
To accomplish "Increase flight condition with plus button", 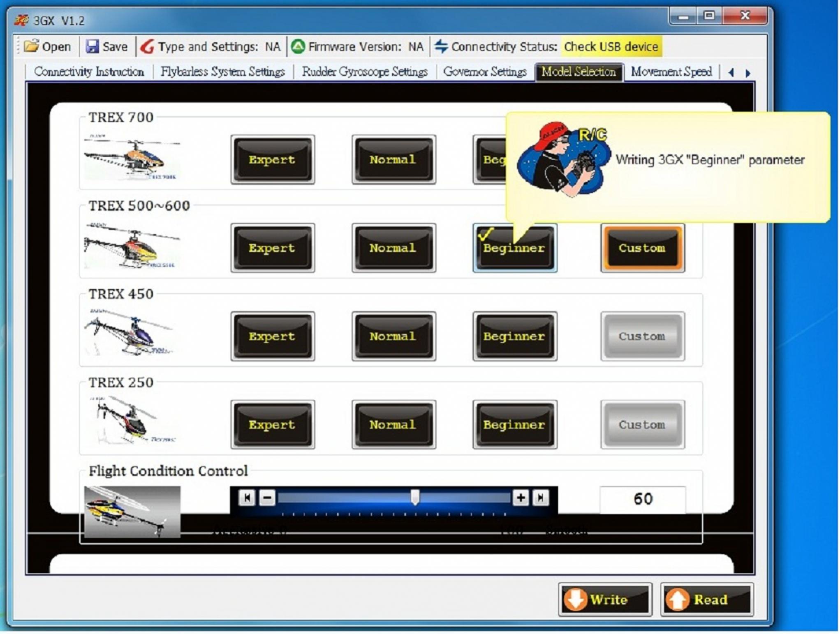I will (521, 498).
